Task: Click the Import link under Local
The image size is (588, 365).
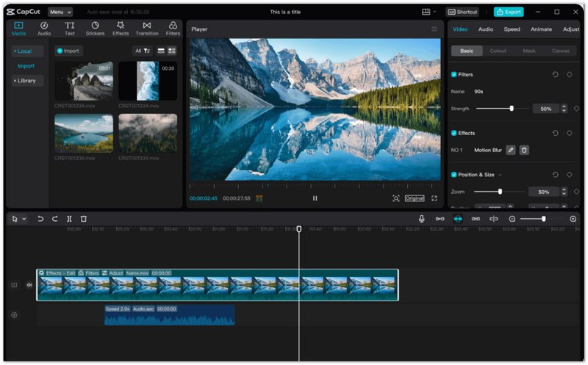Action: point(26,66)
